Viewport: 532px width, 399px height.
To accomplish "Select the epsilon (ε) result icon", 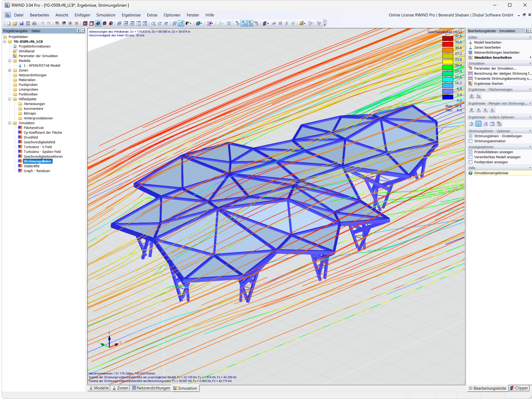I will pyautogui.click(x=492, y=110).
